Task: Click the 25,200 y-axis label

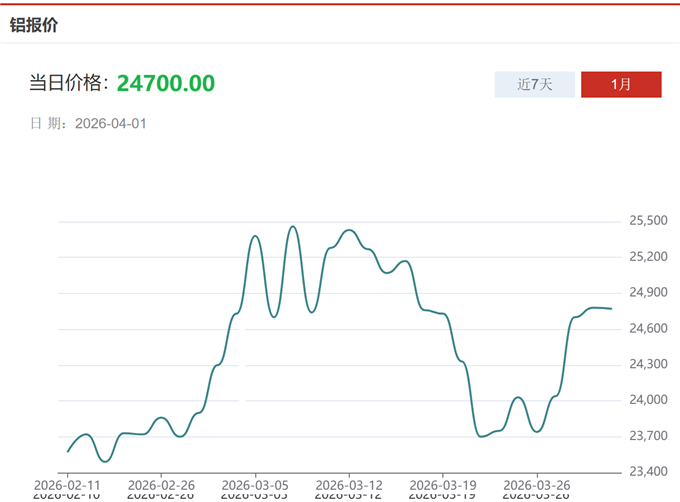Action: point(648,257)
